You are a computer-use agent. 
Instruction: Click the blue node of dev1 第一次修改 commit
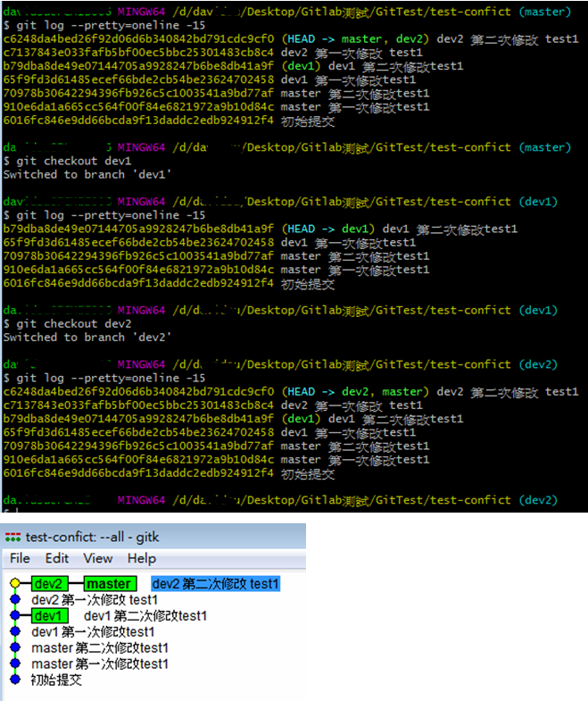[x=14, y=632]
